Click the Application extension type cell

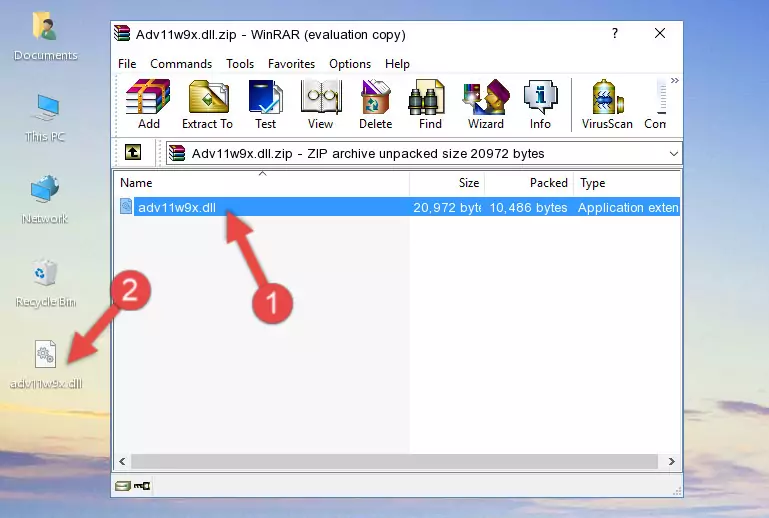[x=628, y=207]
